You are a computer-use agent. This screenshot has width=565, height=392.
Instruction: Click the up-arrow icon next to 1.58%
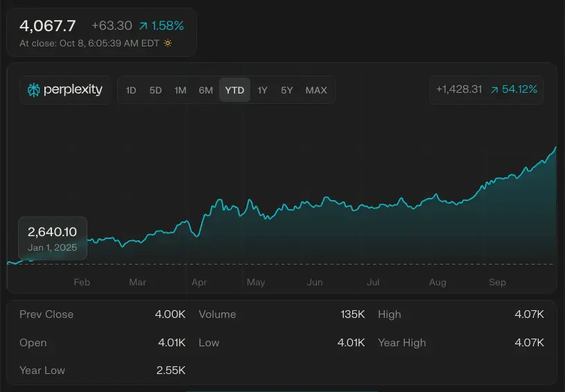pyautogui.click(x=143, y=26)
